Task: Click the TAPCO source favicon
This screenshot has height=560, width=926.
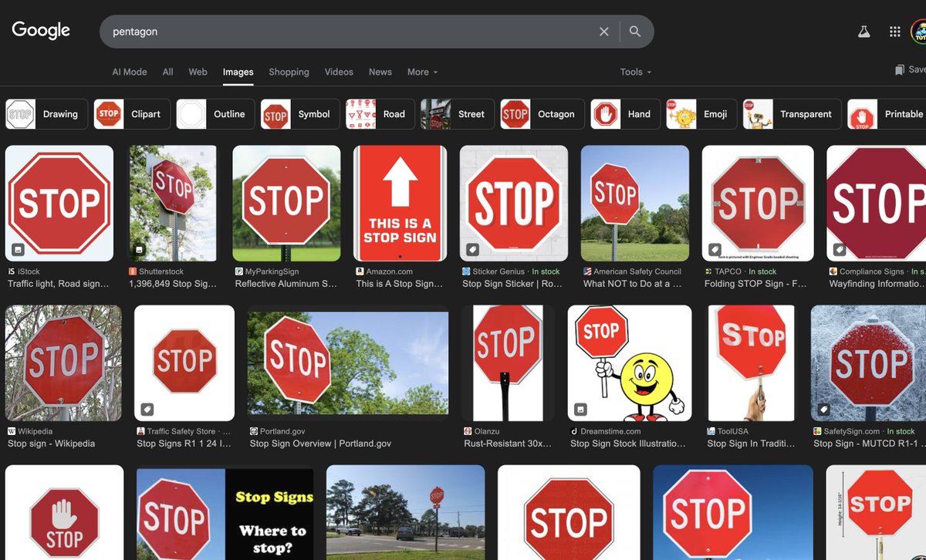Action: pyautogui.click(x=708, y=272)
